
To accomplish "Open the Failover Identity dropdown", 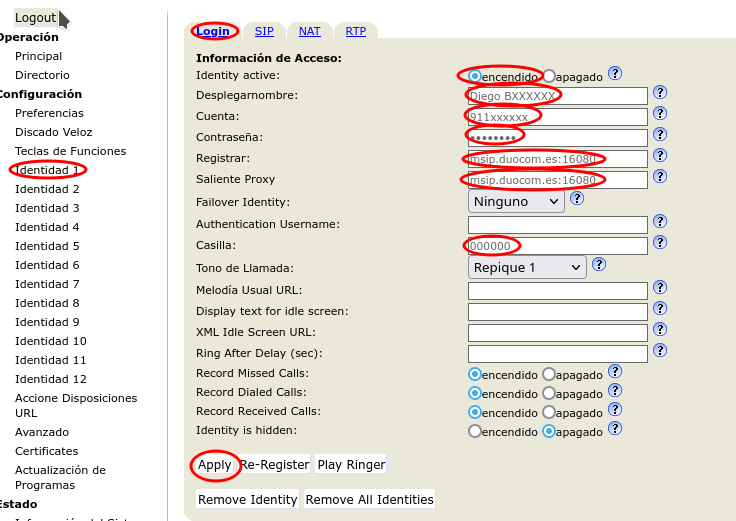I will click(x=516, y=202).
